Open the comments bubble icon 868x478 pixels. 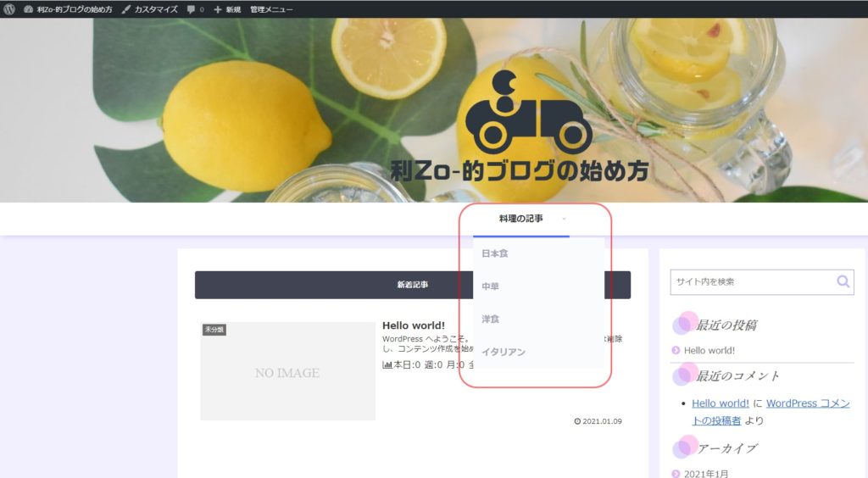click(x=192, y=9)
